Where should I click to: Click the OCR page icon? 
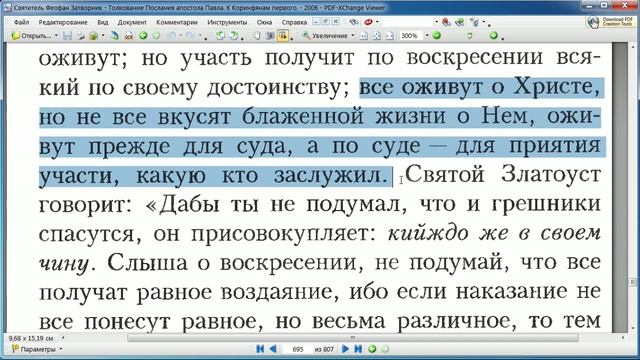pos(129,36)
